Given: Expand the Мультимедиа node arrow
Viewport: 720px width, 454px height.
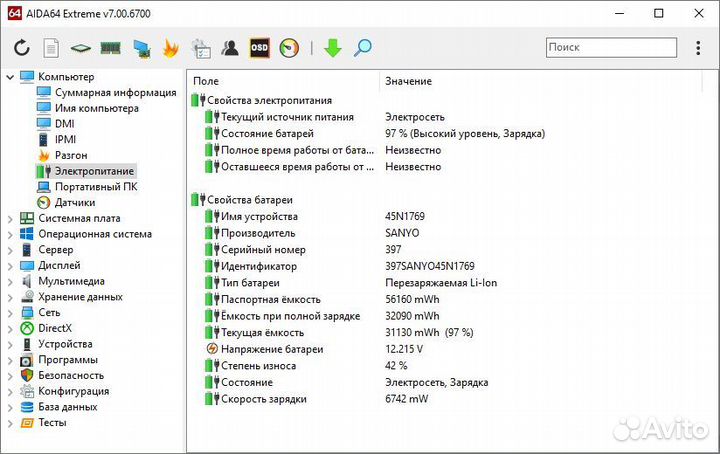Looking at the screenshot, I should [10, 281].
